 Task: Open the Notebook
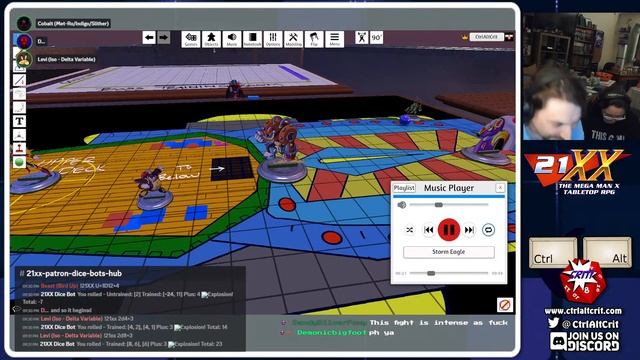coord(252,39)
